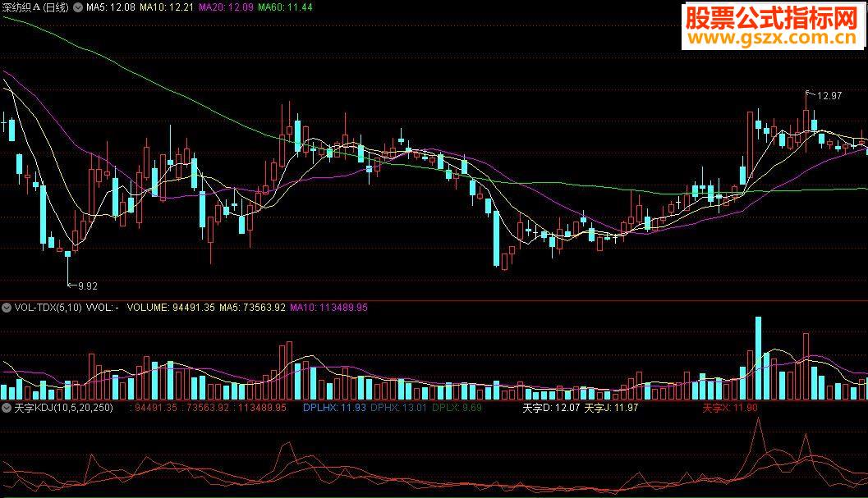Screen dimensions: 868x498
Task: Click the green MA60: 11.44 label
Action: (x=285, y=7)
